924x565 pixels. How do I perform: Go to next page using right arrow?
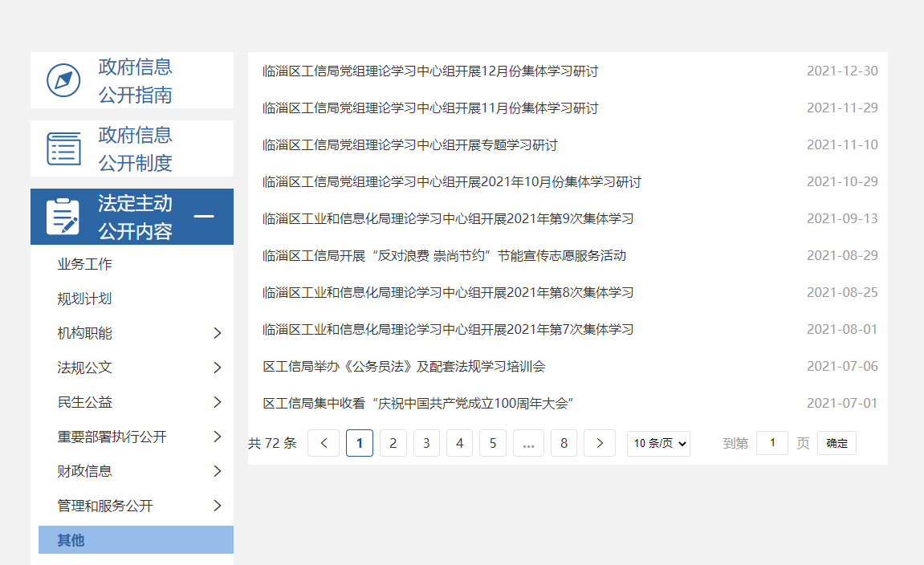click(x=600, y=443)
